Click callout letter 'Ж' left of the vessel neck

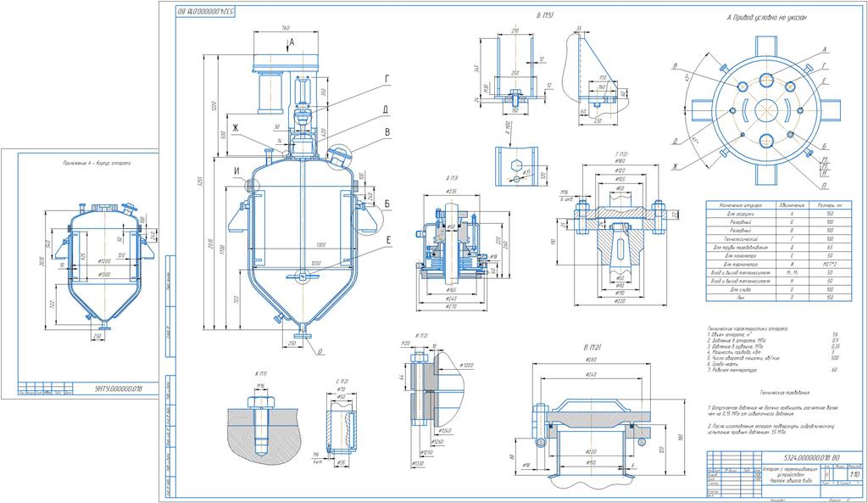coord(235,129)
